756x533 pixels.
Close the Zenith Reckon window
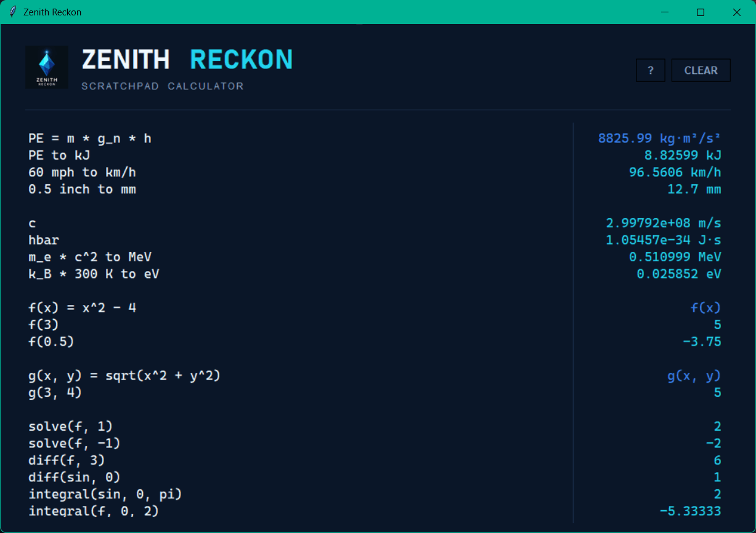tap(736, 12)
